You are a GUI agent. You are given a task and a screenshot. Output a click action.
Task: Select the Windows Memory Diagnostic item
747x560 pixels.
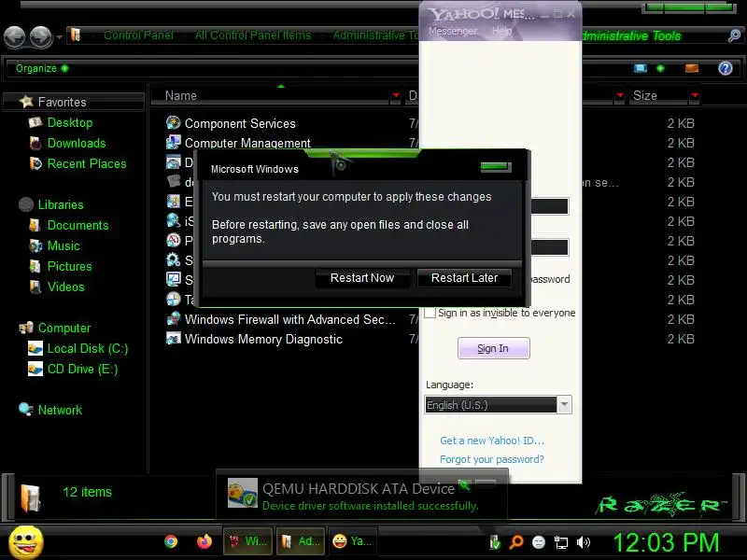click(x=263, y=339)
